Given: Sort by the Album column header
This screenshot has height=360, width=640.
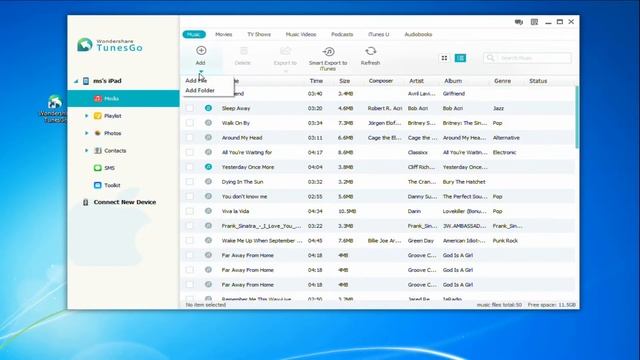Looking at the screenshot, I should click(453, 81).
